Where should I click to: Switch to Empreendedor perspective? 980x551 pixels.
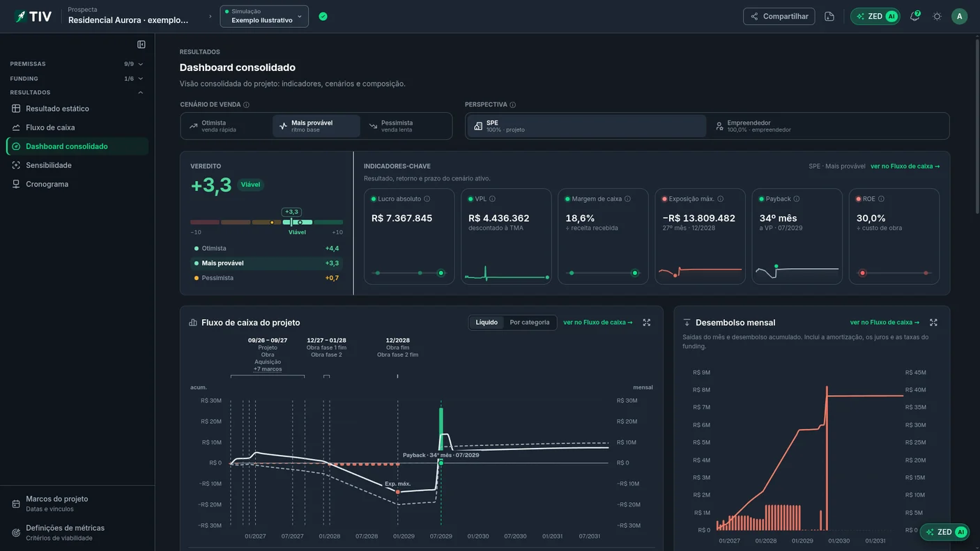coord(827,126)
